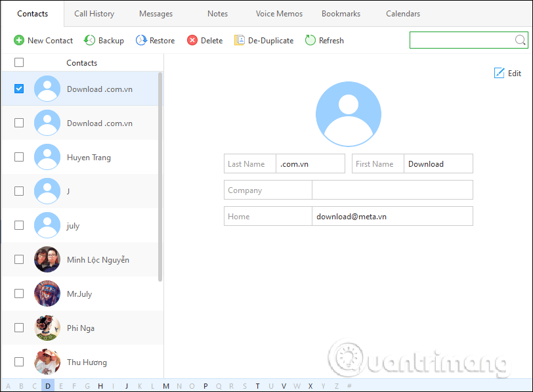Toggle the select-all Contacts checkbox
The width and height of the screenshot is (533, 392).
coord(19,63)
